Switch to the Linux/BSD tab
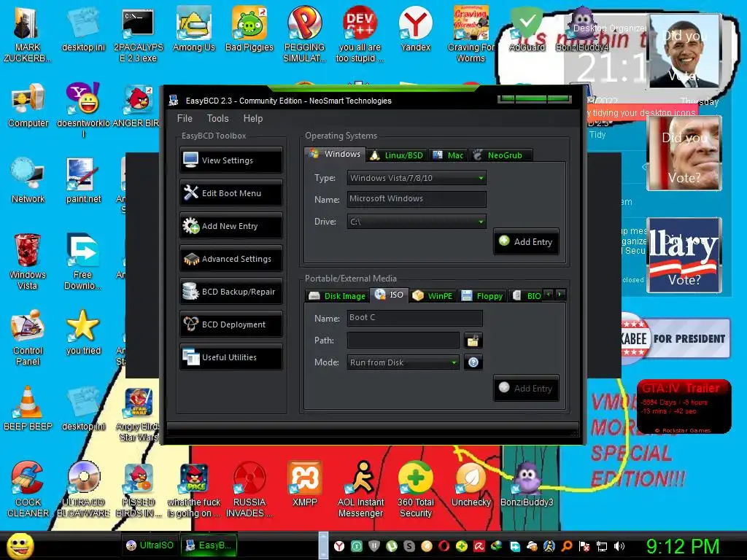The height and width of the screenshot is (560, 747). coord(397,155)
